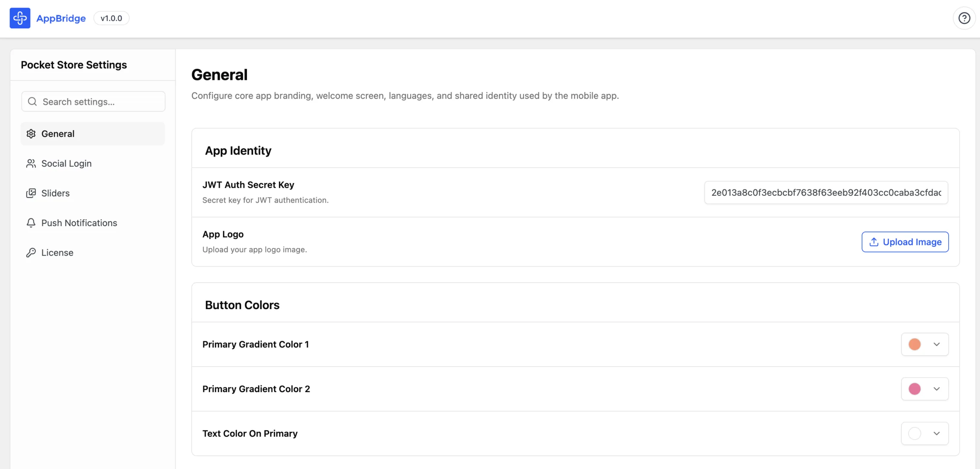The width and height of the screenshot is (980, 469).
Task: Click the Social Login users icon
Action: [31, 163]
